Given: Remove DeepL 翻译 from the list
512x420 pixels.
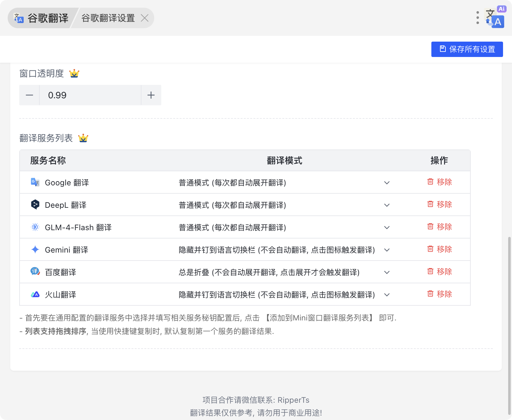Looking at the screenshot, I should pyautogui.click(x=440, y=204).
